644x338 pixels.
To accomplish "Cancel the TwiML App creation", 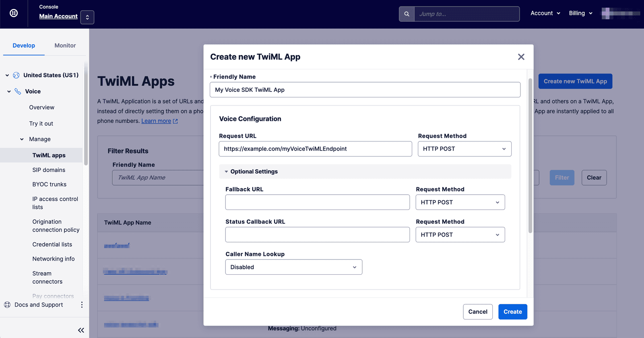I will click(477, 312).
